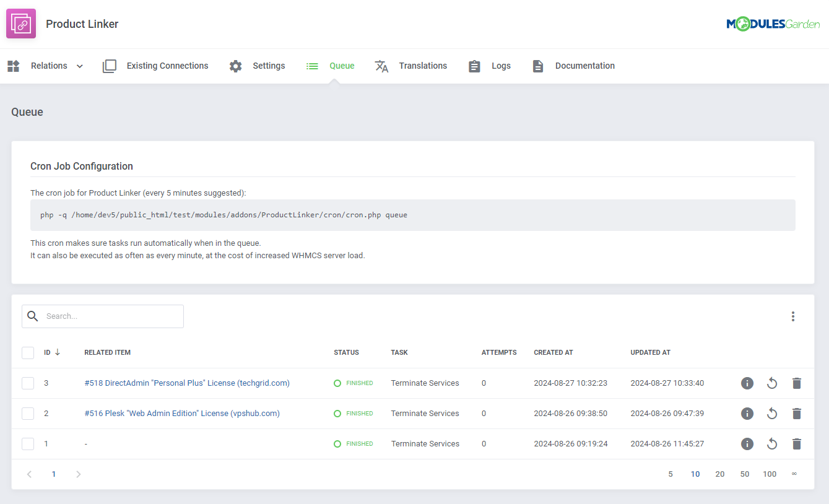The image size is (829, 504).
Task: Retry the task in row ID 3
Action: point(772,383)
